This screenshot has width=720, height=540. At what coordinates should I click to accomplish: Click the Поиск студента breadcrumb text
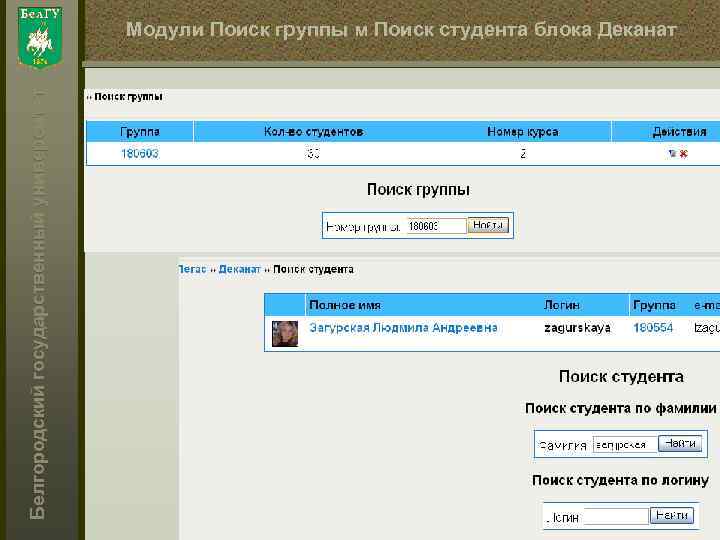coord(313,269)
